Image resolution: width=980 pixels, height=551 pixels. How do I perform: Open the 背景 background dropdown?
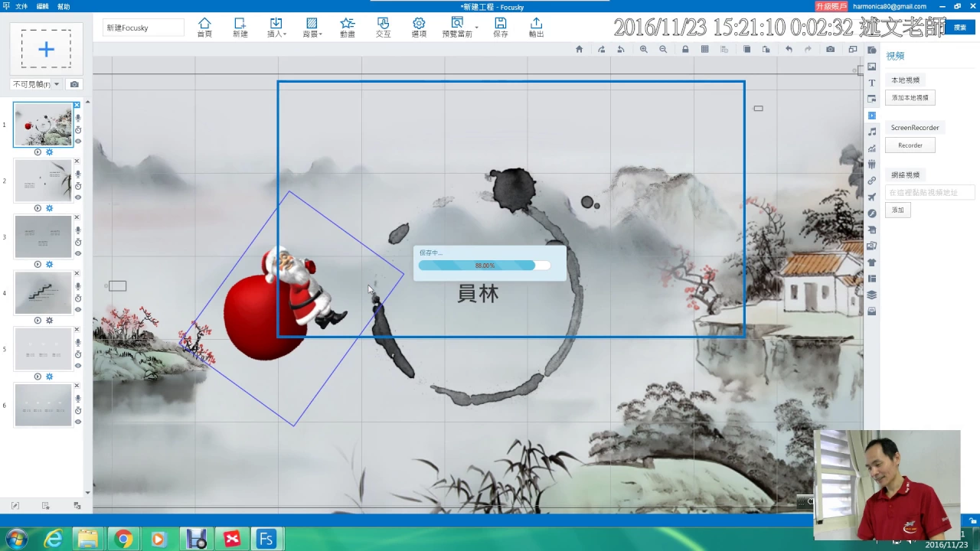(312, 28)
